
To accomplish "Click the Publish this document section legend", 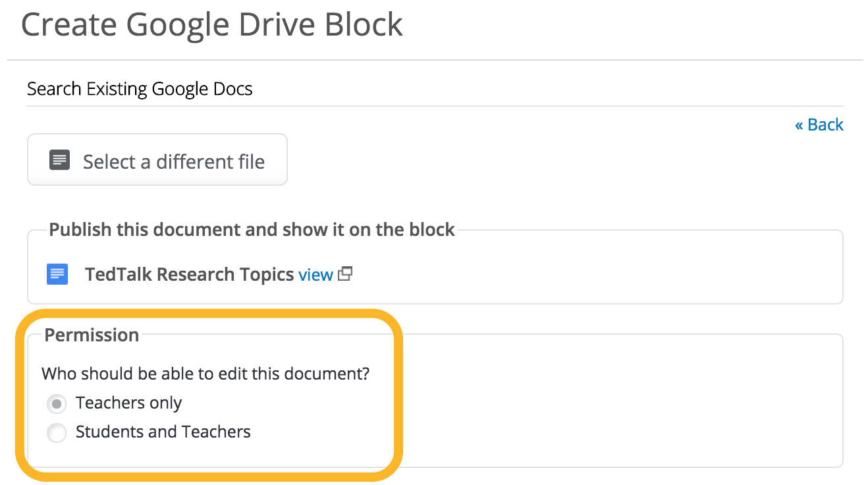I will 252,229.
